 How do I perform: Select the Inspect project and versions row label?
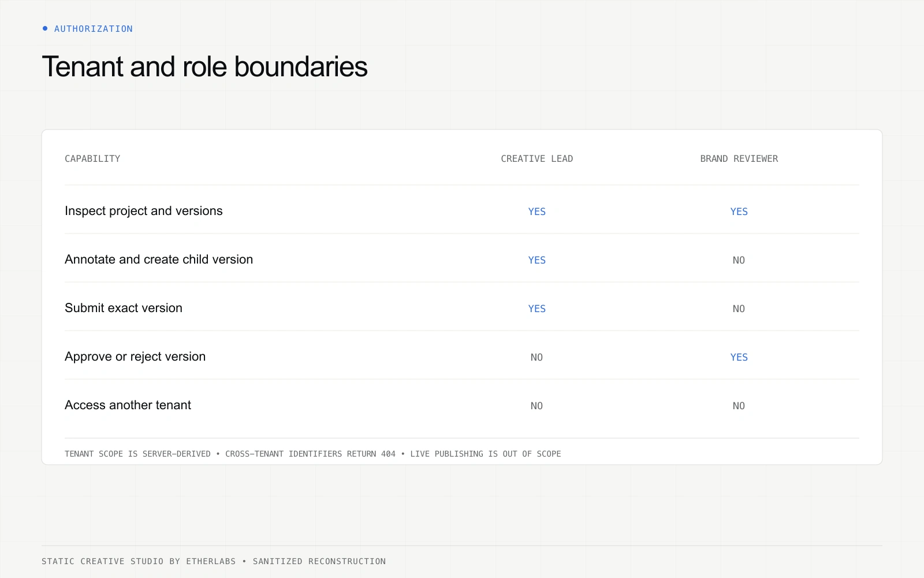(143, 211)
